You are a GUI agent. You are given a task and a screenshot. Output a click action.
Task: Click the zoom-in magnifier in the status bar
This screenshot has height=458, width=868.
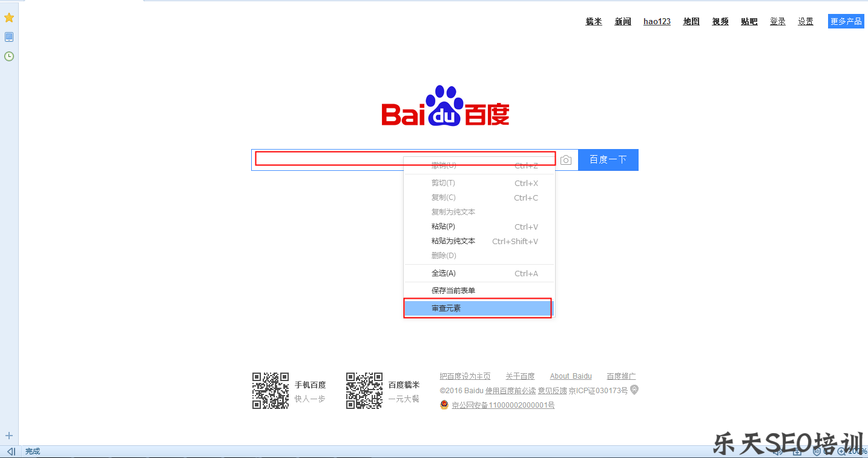point(841,452)
